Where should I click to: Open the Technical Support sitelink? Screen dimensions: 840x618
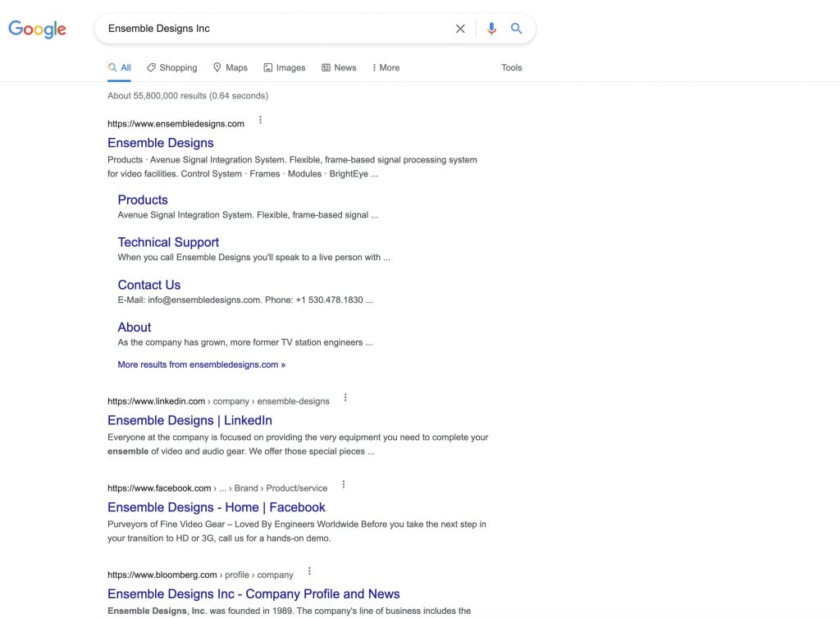pos(168,242)
